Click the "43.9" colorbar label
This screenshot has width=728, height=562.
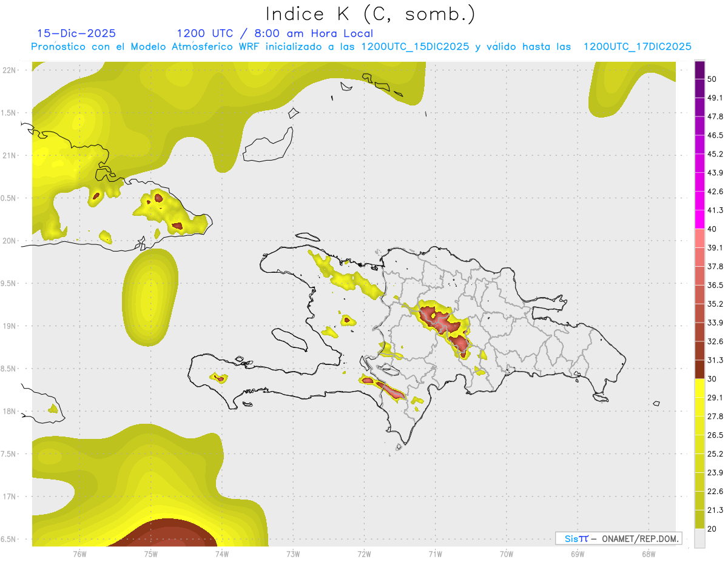tap(715, 173)
